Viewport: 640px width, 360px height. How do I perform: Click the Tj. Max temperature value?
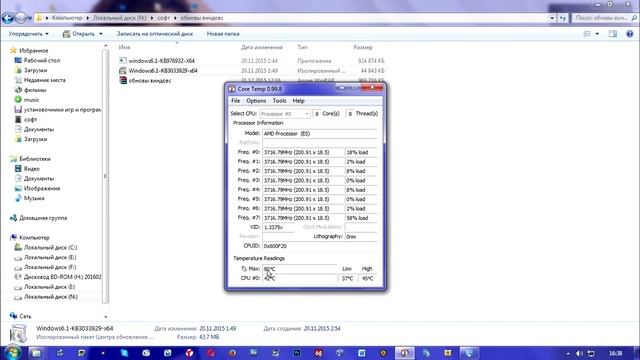[300, 269]
